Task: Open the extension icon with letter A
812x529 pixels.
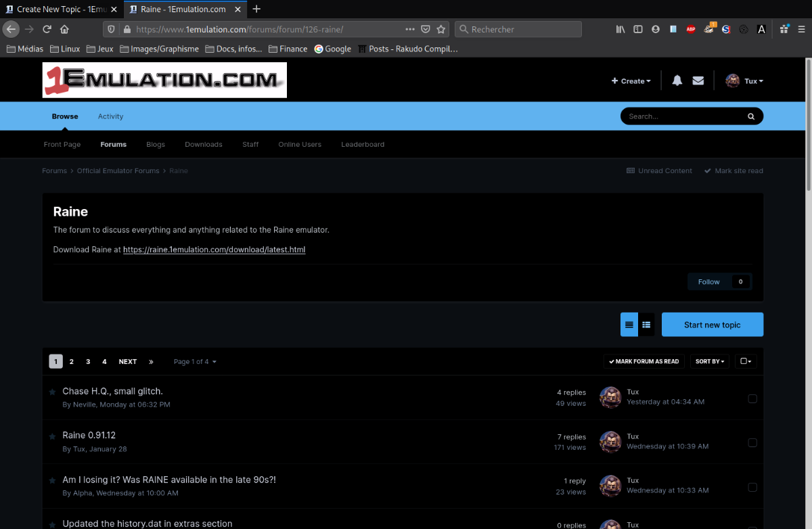Action: 761,29
